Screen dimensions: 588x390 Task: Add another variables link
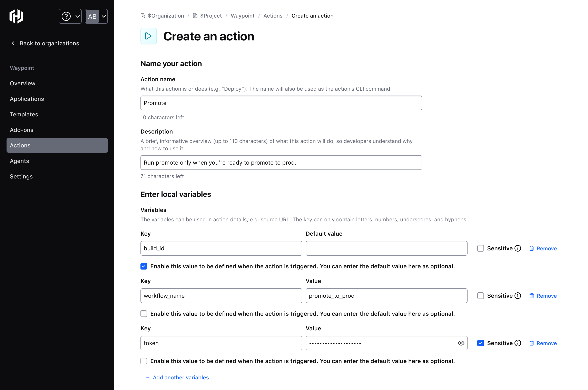pyautogui.click(x=177, y=377)
